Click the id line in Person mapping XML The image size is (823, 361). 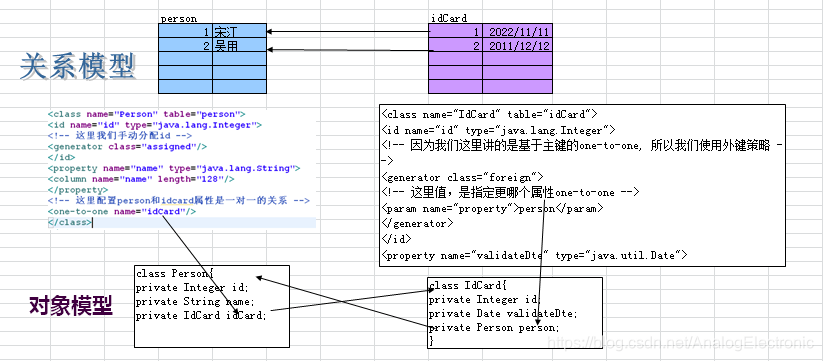point(154,125)
